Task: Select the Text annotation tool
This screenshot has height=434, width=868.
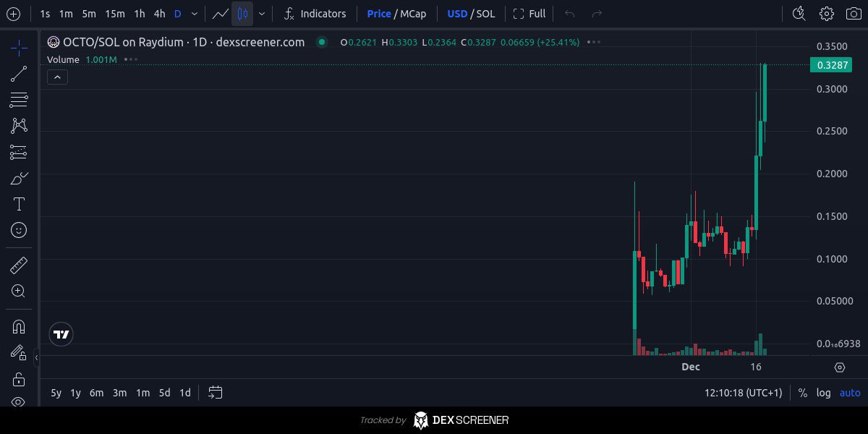Action: click(x=19, y=204)
